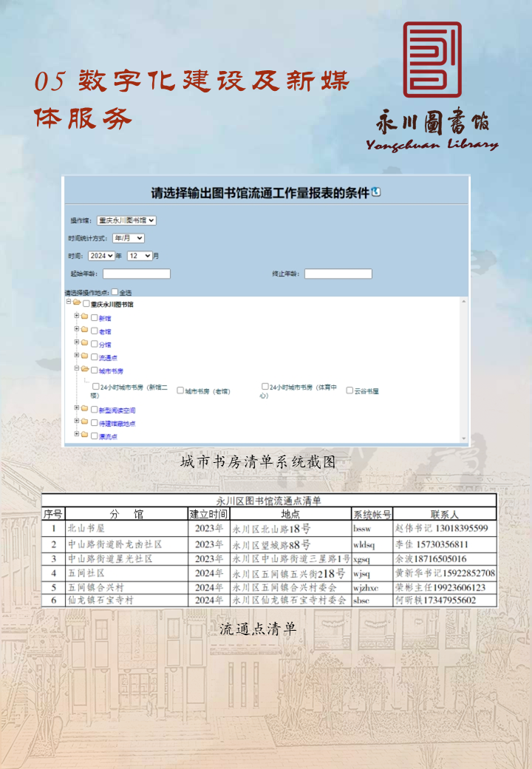Click the tree list scrollbar up arrow
The width and height of the screenshot is (532, 769).
click(463, 301)
